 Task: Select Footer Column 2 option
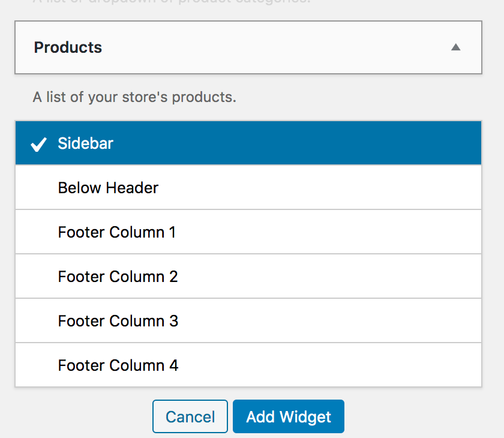pos(248,277)
